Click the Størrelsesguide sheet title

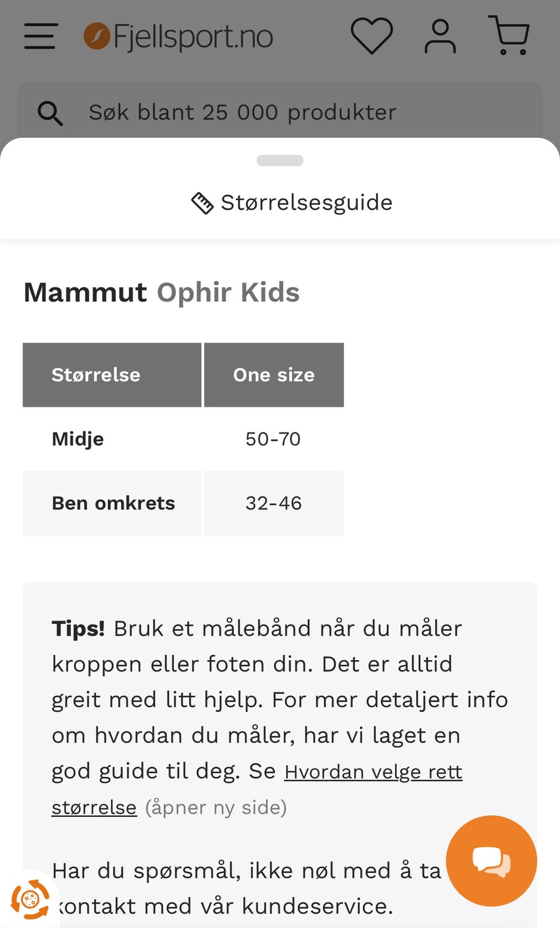(306, 203)
